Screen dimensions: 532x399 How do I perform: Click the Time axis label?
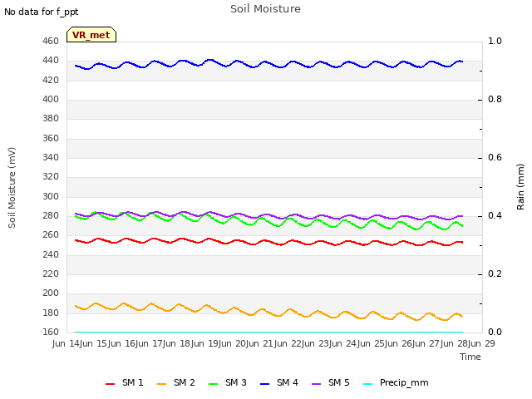470,357
